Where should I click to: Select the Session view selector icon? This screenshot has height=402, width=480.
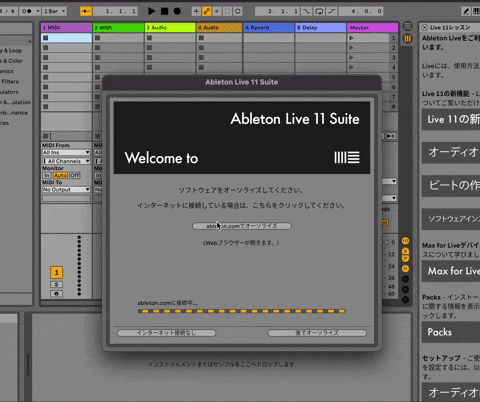tap(407, 39)
